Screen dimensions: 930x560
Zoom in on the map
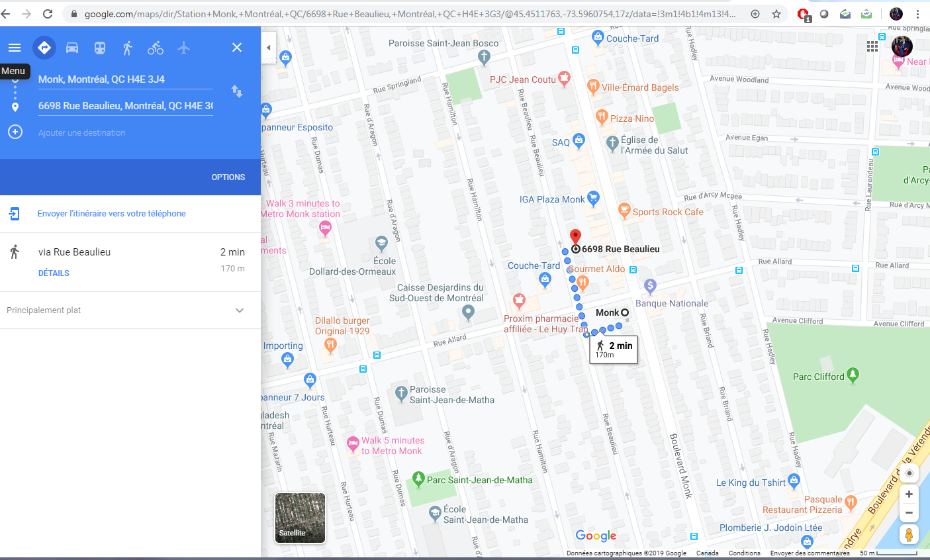click(909, 494)
